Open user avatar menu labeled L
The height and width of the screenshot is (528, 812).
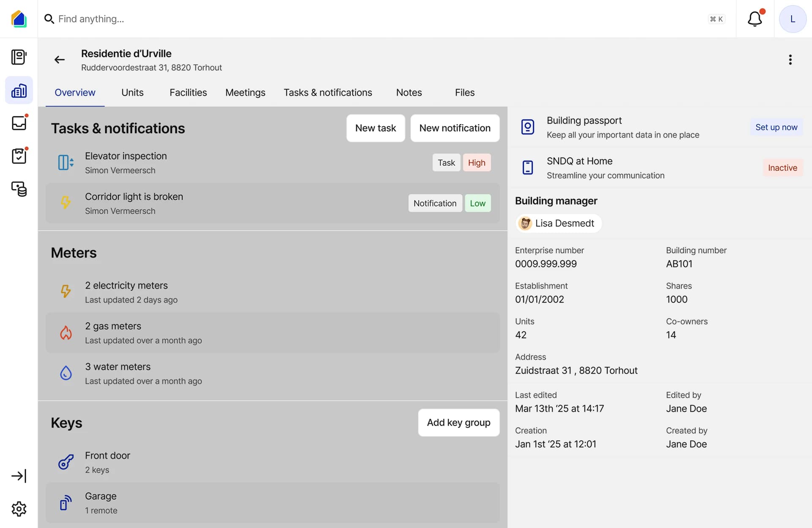[793, 19]
